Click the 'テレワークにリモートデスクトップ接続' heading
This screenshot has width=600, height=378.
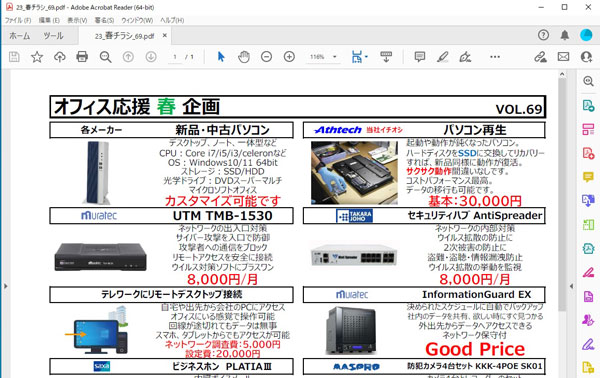pos(171,294)
